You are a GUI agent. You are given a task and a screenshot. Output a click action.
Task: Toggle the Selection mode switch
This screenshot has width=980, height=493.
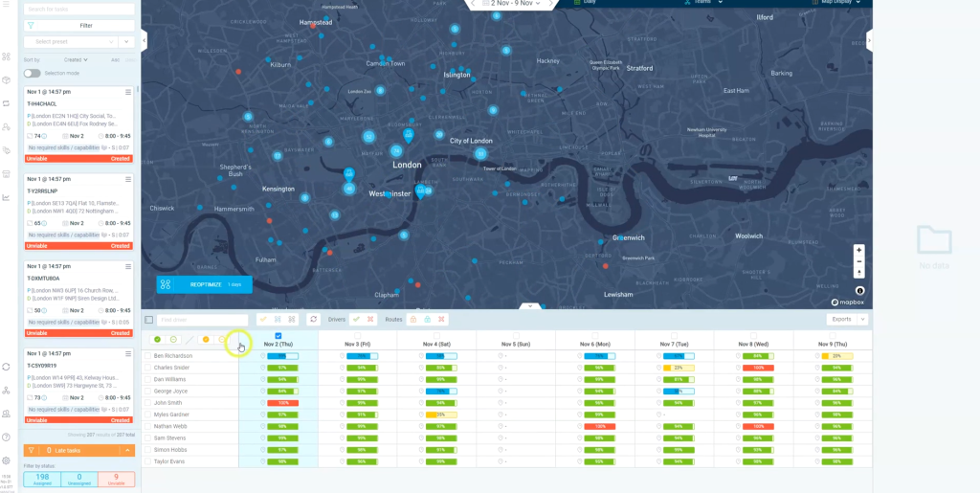[x=33, y=73]
